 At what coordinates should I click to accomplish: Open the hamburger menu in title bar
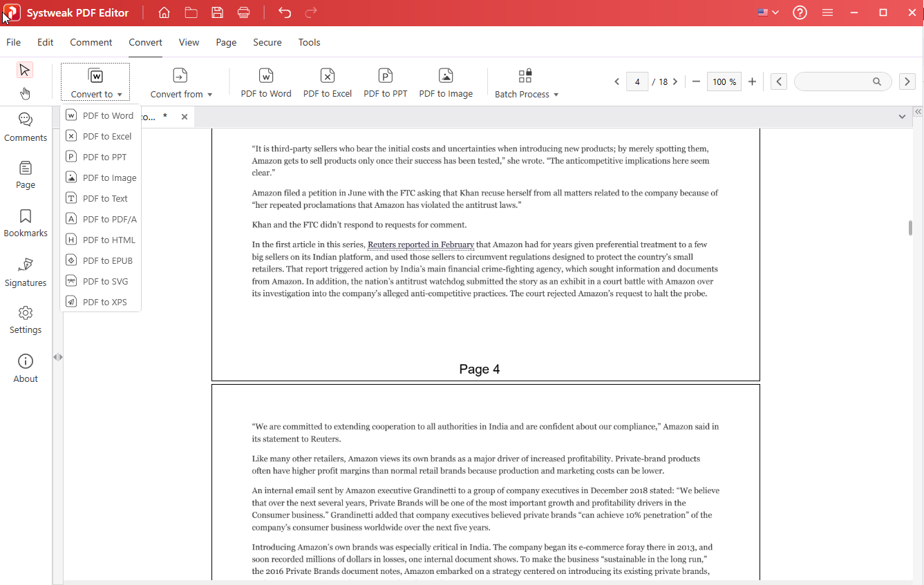[827, 12]
